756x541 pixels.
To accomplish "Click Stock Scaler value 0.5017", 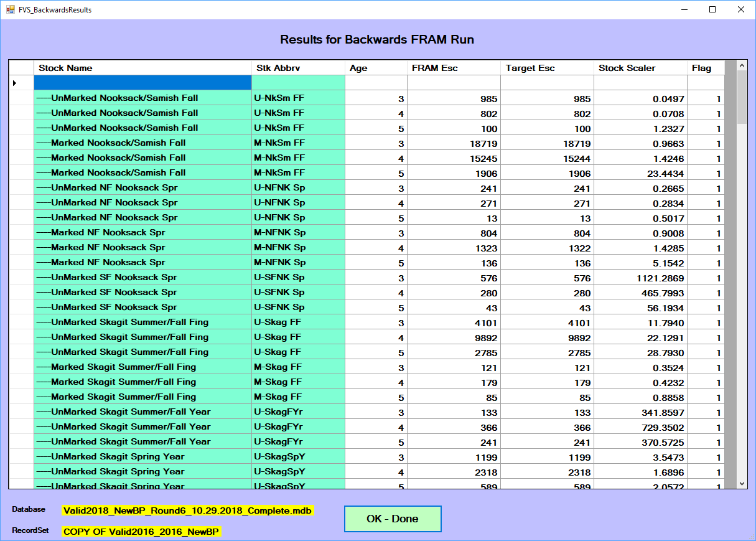I will (x=668, y=218).
